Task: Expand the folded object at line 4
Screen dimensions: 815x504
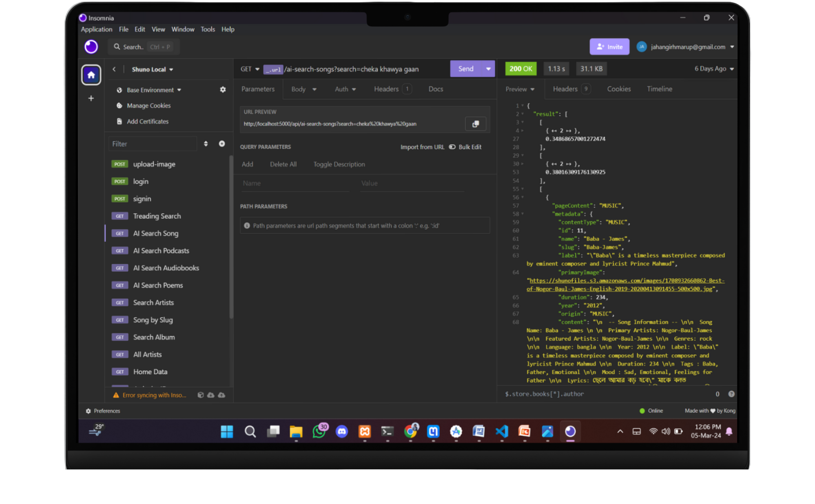Action: (523, 131)
